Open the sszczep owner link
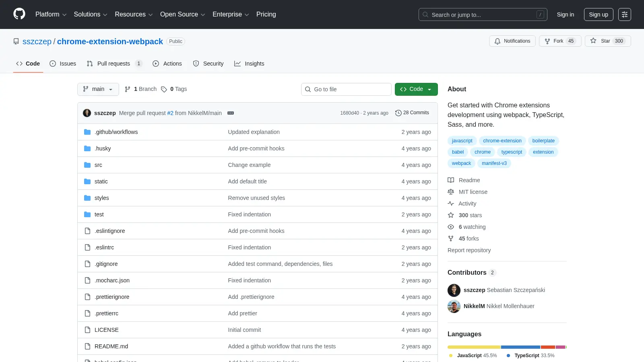Viewport: 644px width, 362px height. [x=37, y=41]
